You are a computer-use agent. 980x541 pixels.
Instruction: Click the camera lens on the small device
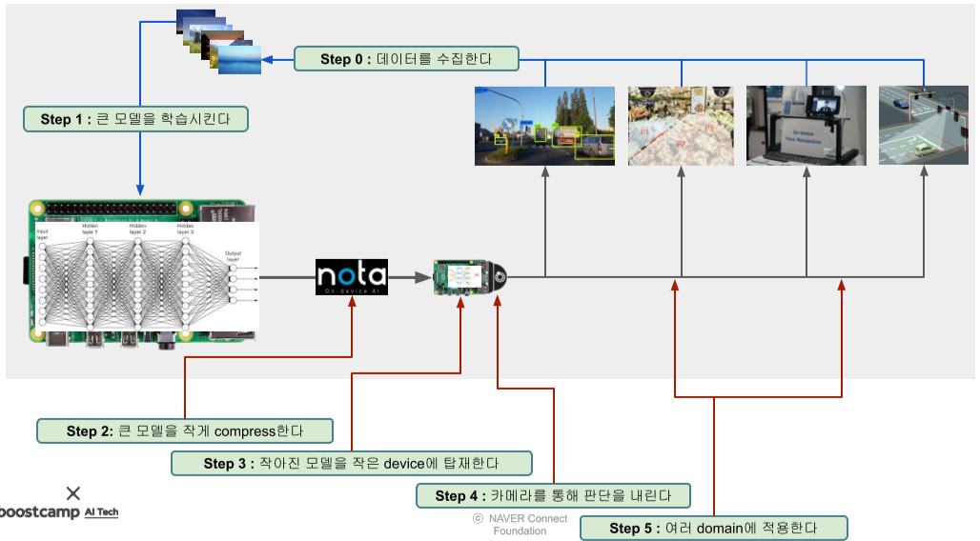coord(498,277)
